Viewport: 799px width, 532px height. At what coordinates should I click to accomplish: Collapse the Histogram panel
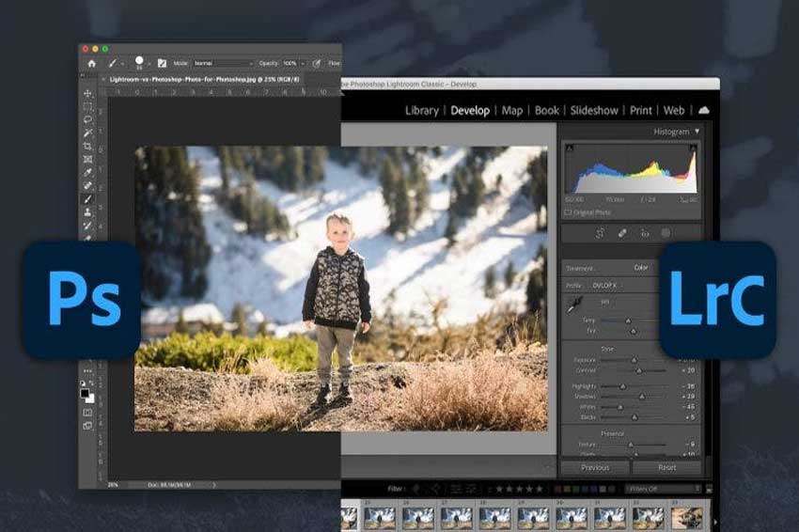pyautogui.click(x=697, y=132)
